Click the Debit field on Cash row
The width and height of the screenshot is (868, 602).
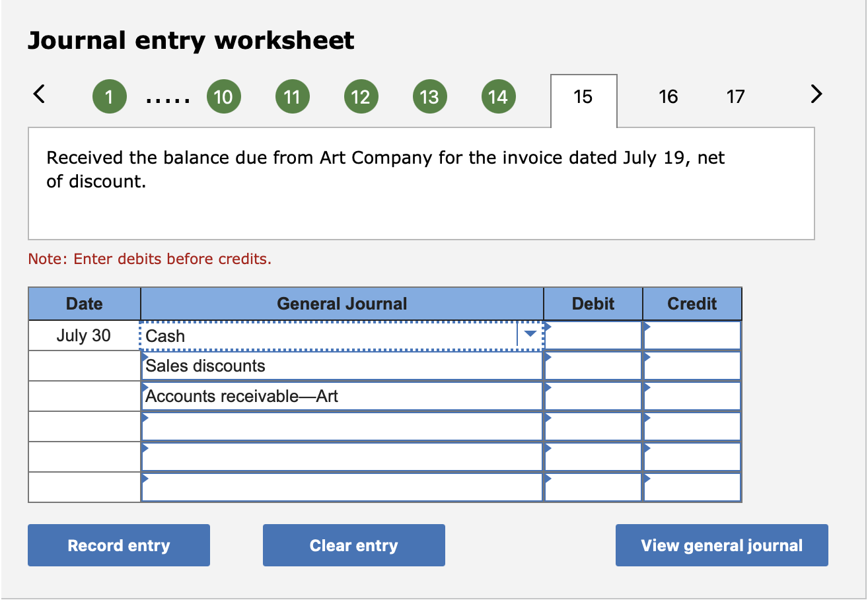(593, 335)
